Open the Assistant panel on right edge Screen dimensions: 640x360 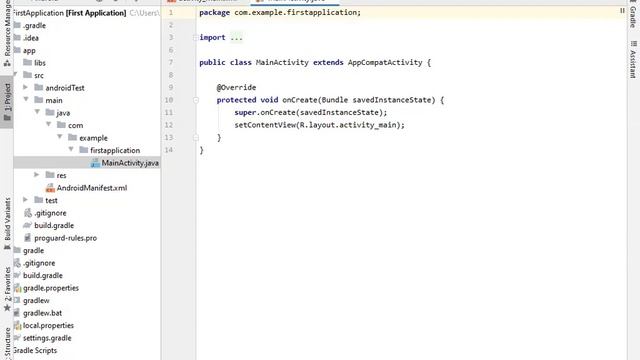coord(633,60)
